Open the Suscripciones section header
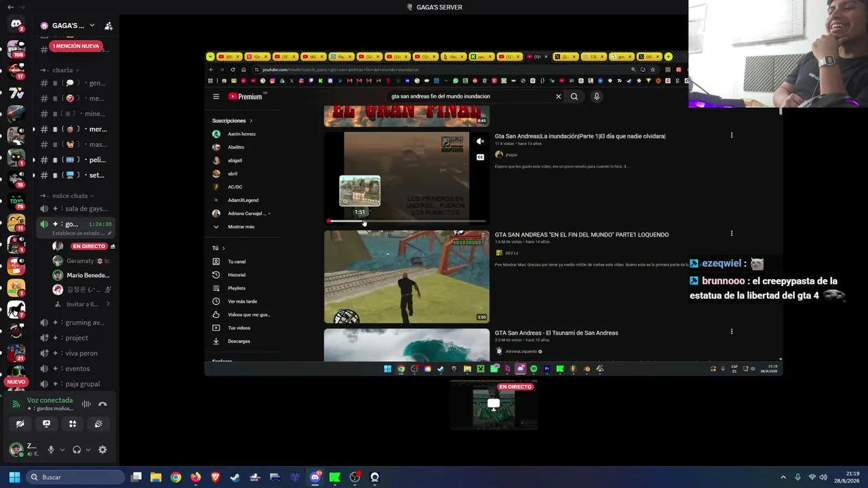The image size is (868, 488). [232, 121]
